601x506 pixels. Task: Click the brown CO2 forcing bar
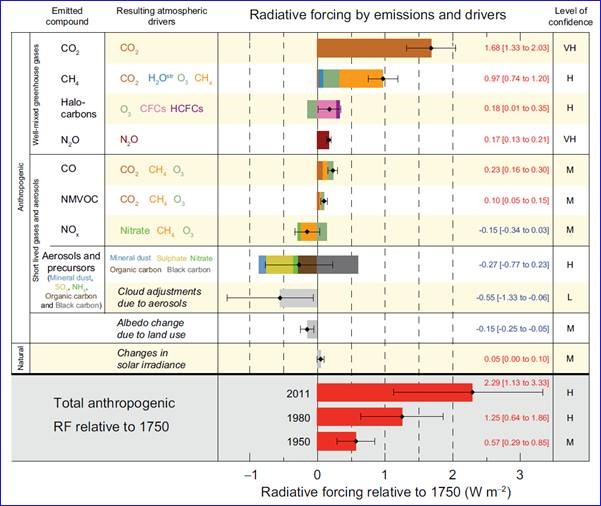[x=370, y=47]
